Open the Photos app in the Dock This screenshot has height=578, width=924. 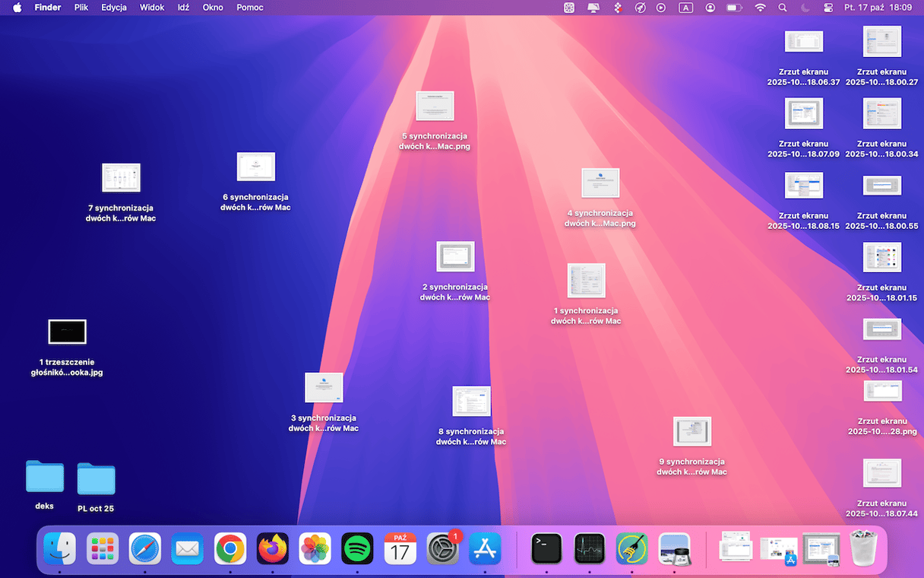coord(315,548)
